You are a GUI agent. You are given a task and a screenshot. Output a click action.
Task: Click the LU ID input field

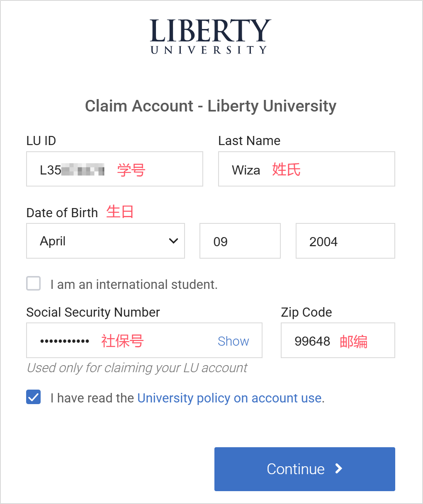[114, 169]
